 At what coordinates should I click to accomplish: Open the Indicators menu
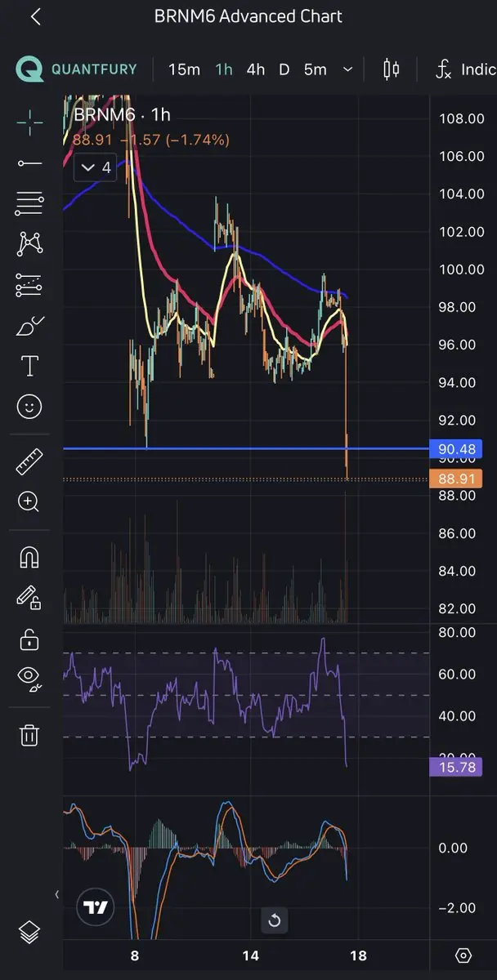[x=465, y=69]
